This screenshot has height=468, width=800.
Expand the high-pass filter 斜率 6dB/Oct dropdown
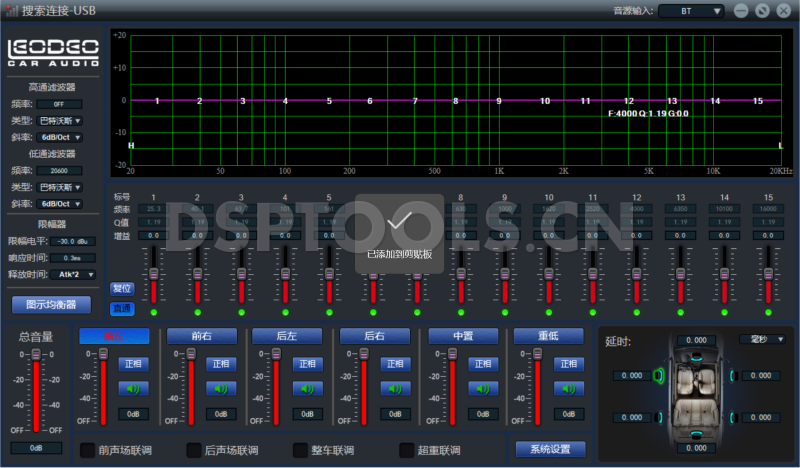[x=60, y=137]
